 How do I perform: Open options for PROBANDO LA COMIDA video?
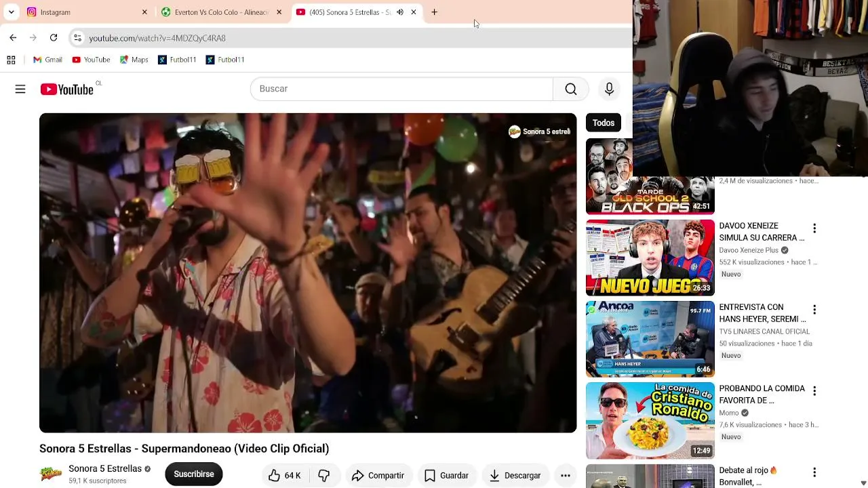pyautogui.click(x=814, y=391)
